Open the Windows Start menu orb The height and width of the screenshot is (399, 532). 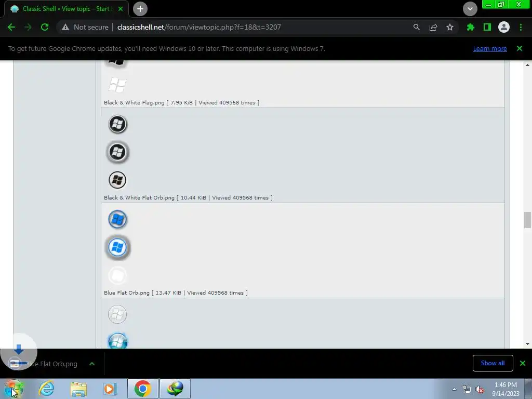click(14, 389)
